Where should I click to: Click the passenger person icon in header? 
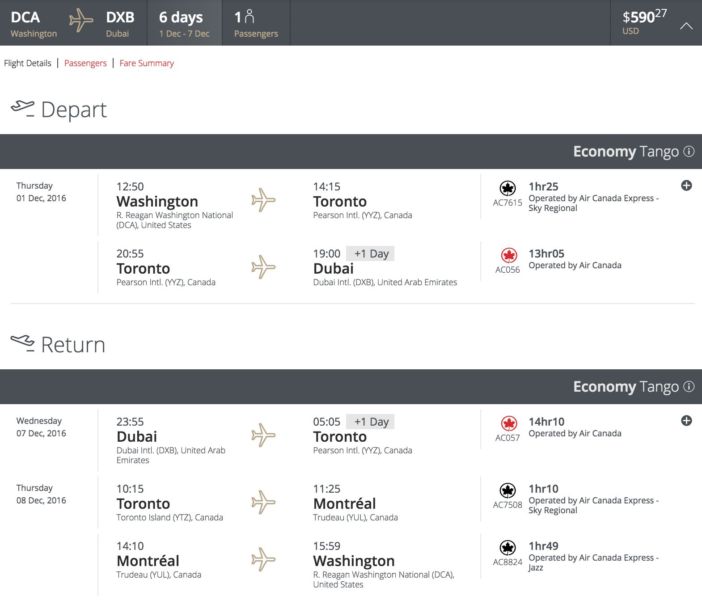click(249, 17)
